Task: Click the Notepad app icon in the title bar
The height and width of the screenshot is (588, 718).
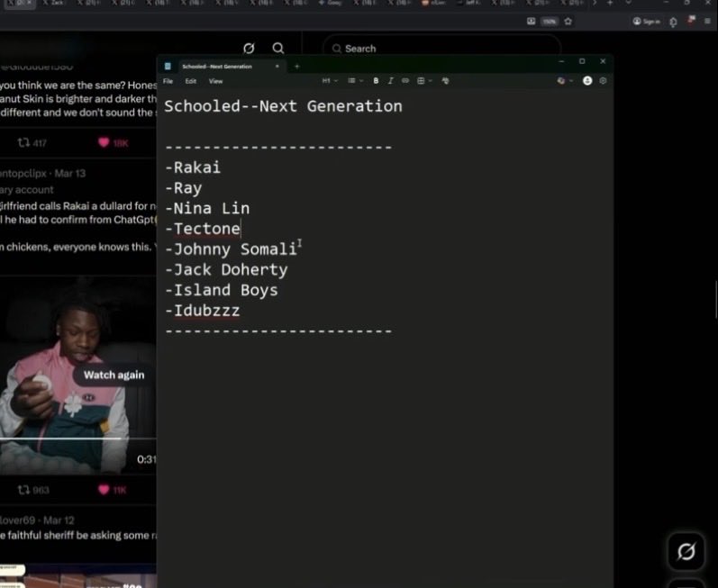Action: (168, 67)
